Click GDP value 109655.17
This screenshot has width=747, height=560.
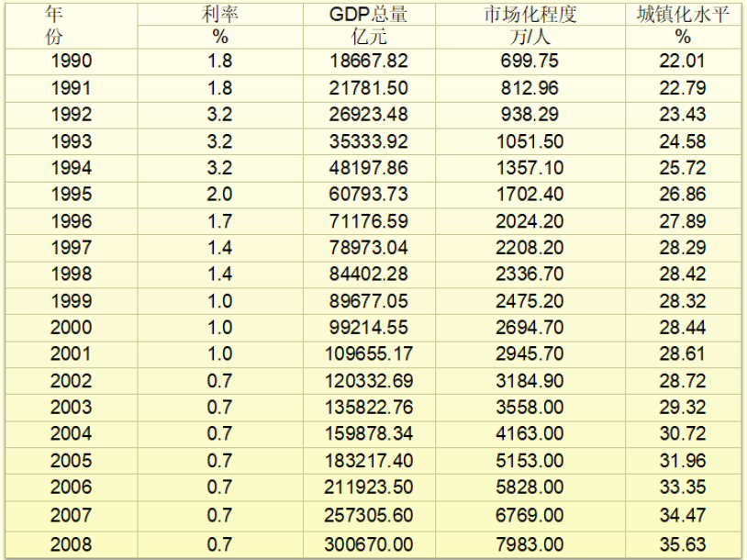369,353
